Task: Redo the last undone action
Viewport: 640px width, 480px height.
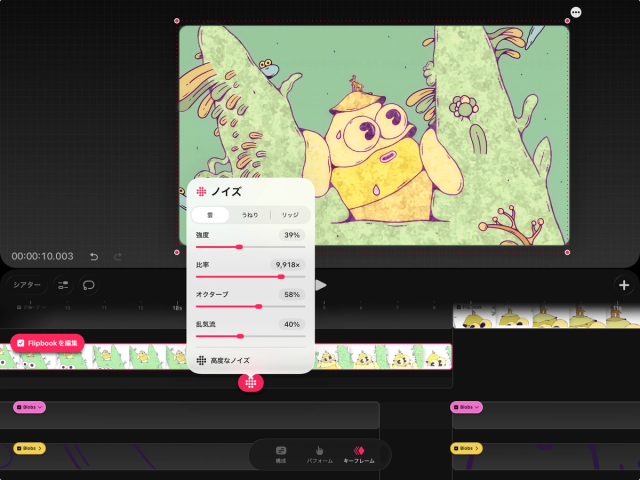Action: point(118,257)
